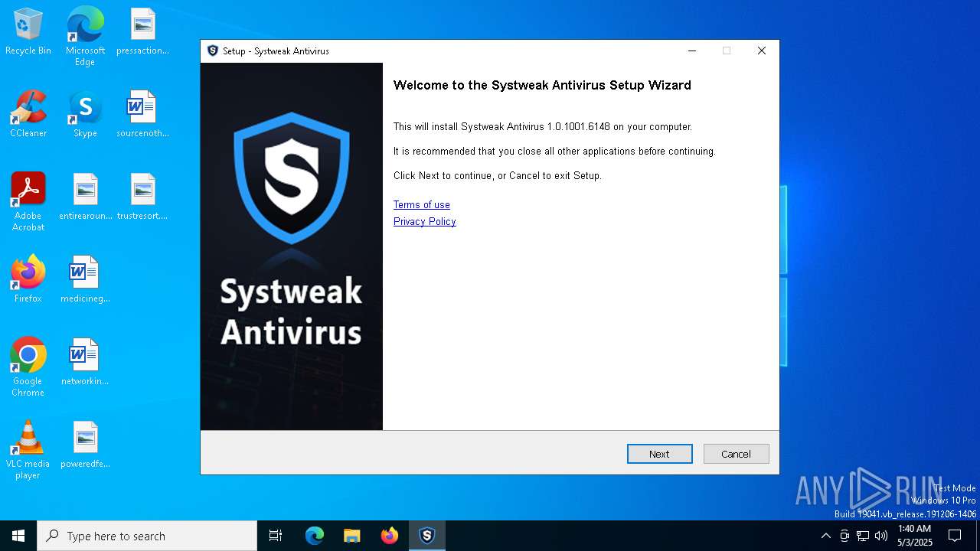Open the Terms of use link
The image size is (980, 551).
click(421, 204)
